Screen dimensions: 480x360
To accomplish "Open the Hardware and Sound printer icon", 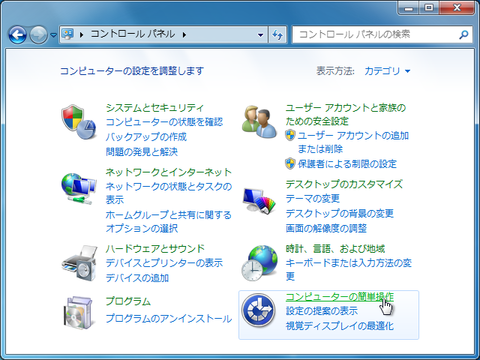I will [x=80, y=263].
